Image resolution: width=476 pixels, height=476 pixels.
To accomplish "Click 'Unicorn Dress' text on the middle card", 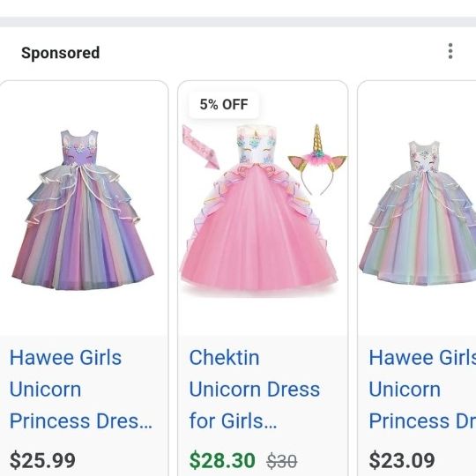I will [255, 390].
